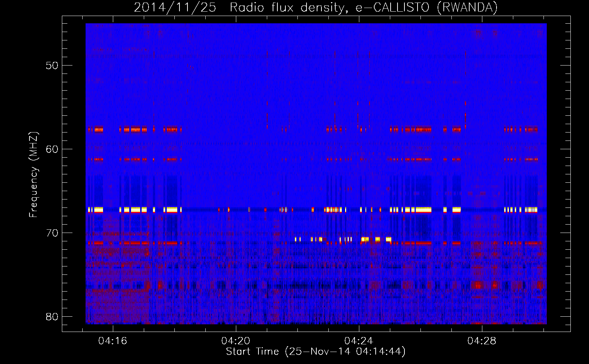Viewport: 589px width, 364px height.
Task: Click the plot title mentioning e-CALLISTO (RWANDA)
Action: (316, 7)
